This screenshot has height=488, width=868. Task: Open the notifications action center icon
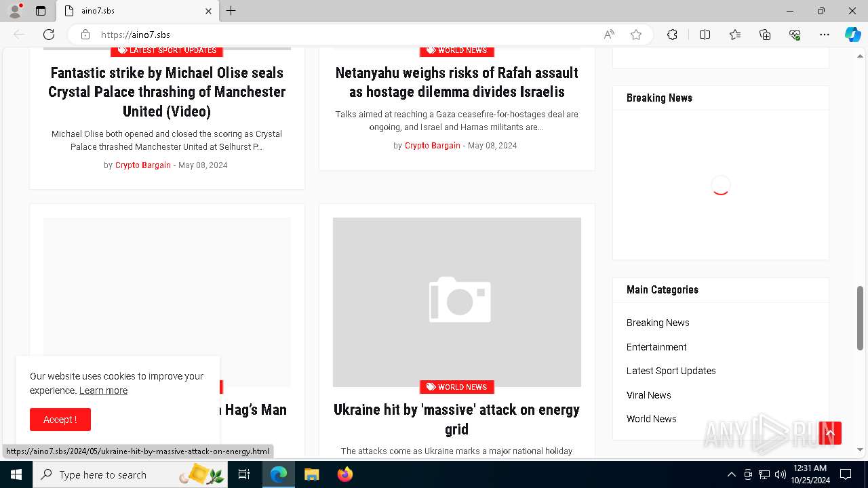coord(846,474)
